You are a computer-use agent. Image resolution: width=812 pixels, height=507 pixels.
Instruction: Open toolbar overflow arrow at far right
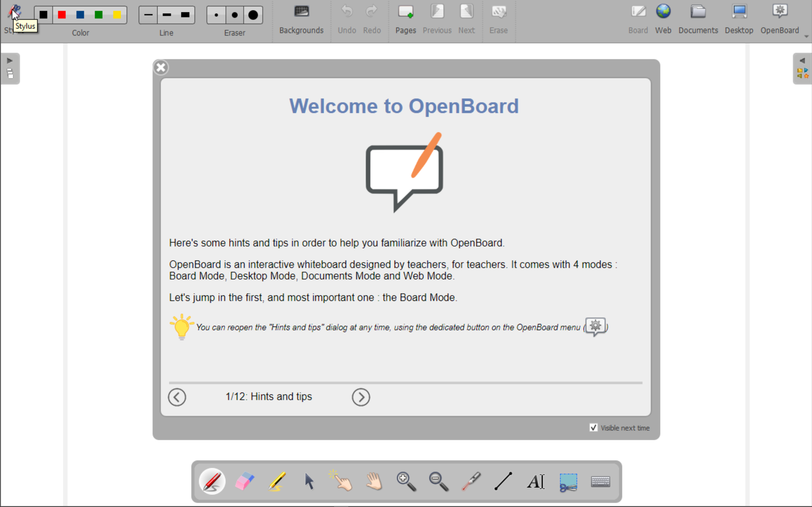pos(806,36)
